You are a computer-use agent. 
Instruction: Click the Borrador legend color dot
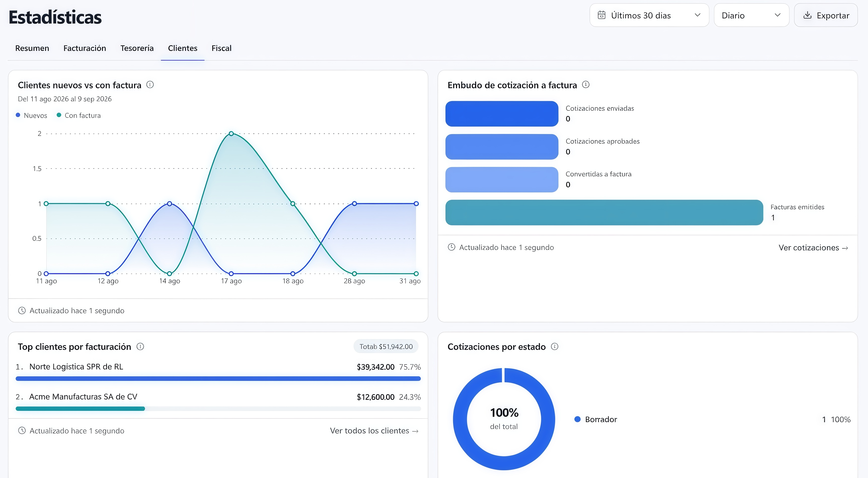point(577,419)
